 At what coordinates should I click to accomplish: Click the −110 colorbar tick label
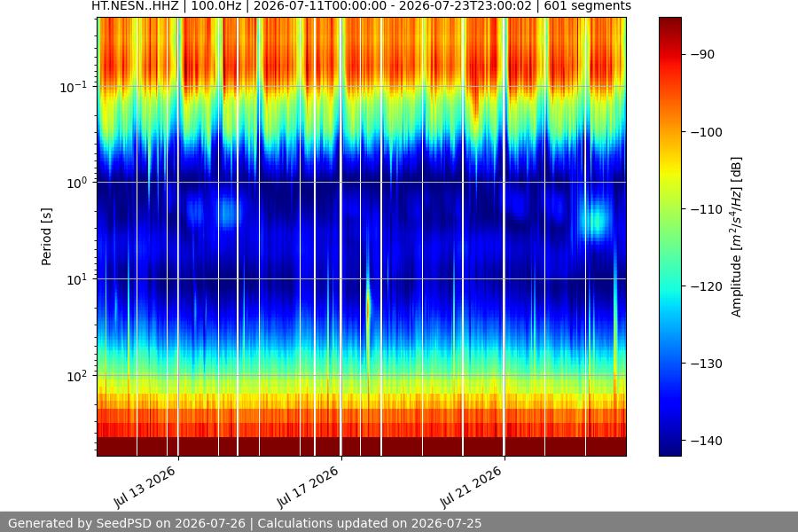(707, 209)
